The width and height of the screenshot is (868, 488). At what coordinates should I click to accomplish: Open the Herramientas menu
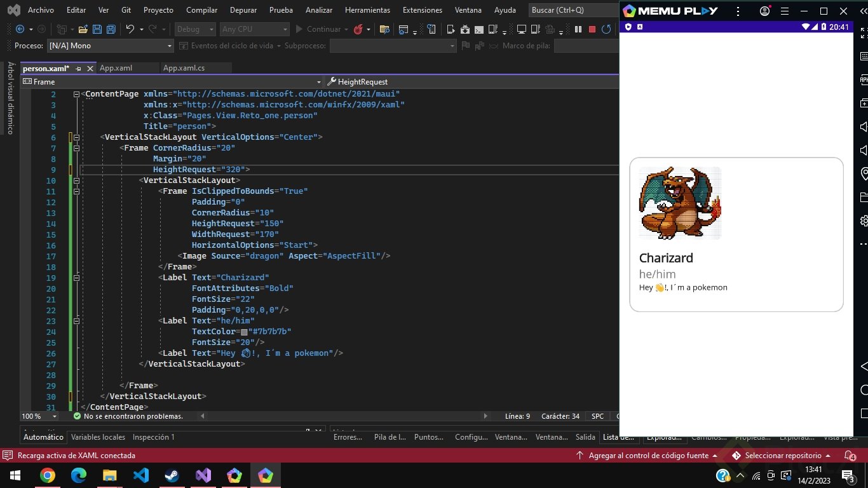coord(367,10)
